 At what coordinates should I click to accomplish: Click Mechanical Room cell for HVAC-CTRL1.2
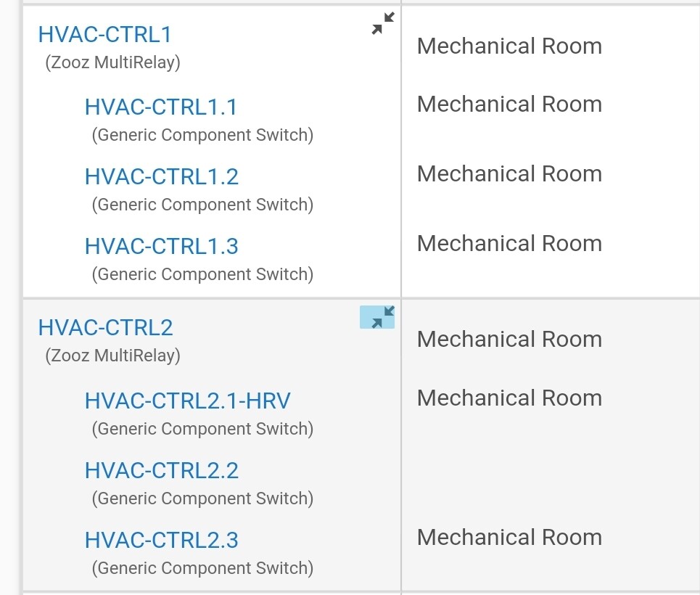coord(509,173)
